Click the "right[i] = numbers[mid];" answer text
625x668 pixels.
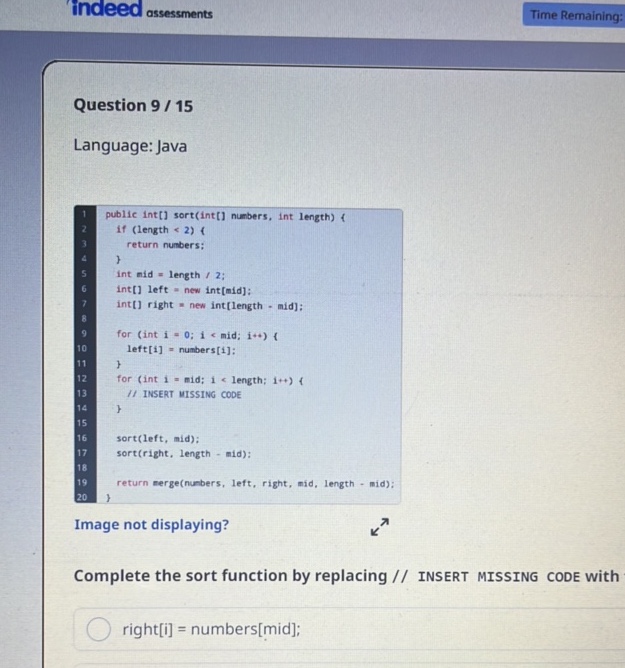point(211,628)
